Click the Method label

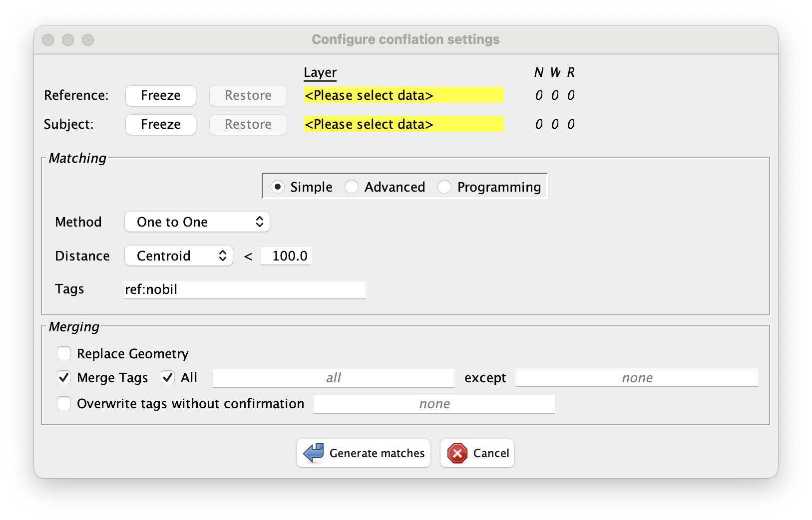[x=78, y=222]
